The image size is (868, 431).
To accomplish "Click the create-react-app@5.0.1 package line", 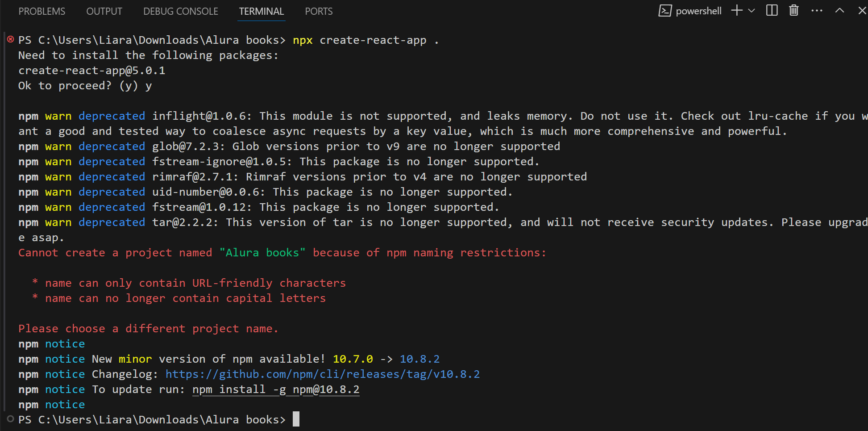I will pos(92,71).
